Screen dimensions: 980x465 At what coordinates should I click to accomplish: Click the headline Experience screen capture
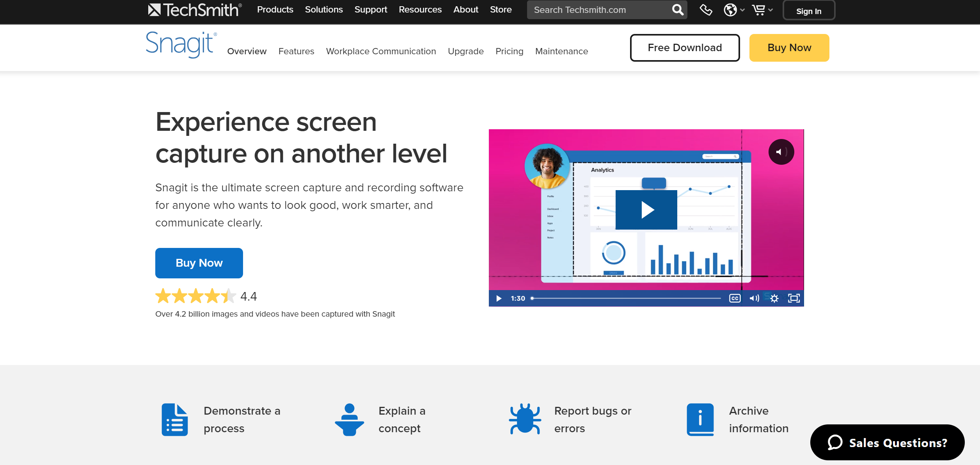(301, 138)
